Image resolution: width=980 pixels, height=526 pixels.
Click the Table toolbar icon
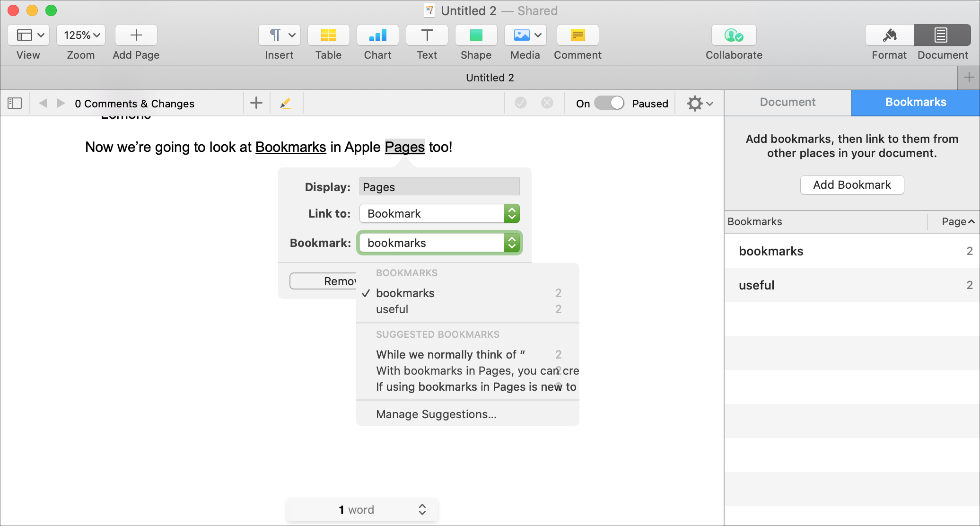pos(329,35)
